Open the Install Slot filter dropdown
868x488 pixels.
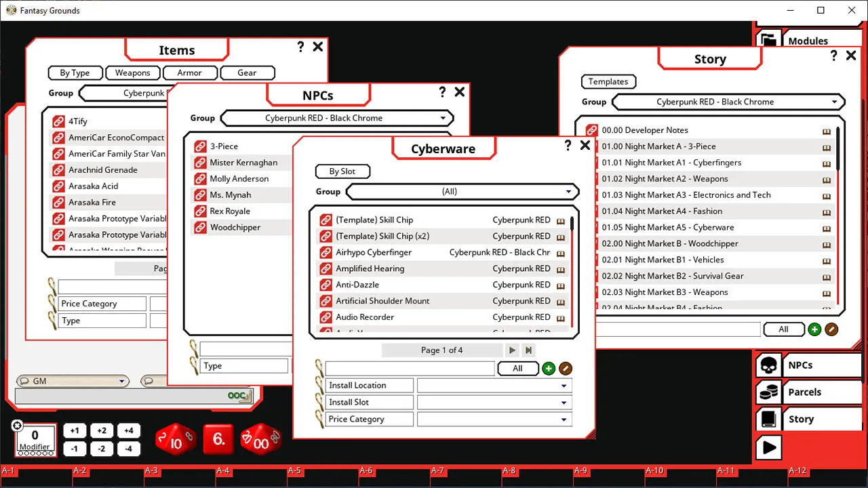494,403
